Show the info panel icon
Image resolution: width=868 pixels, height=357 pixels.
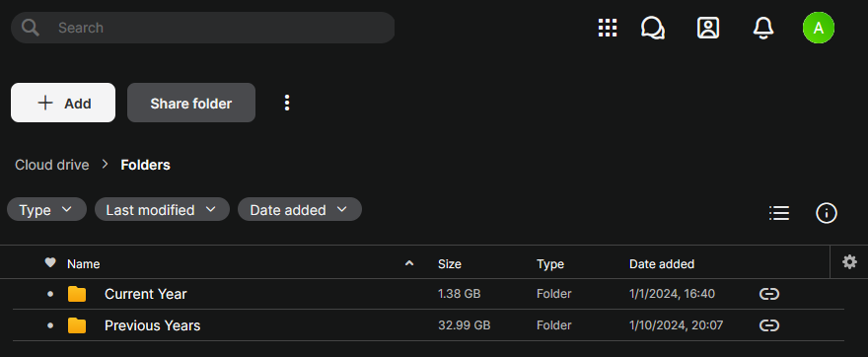point(827,213)
